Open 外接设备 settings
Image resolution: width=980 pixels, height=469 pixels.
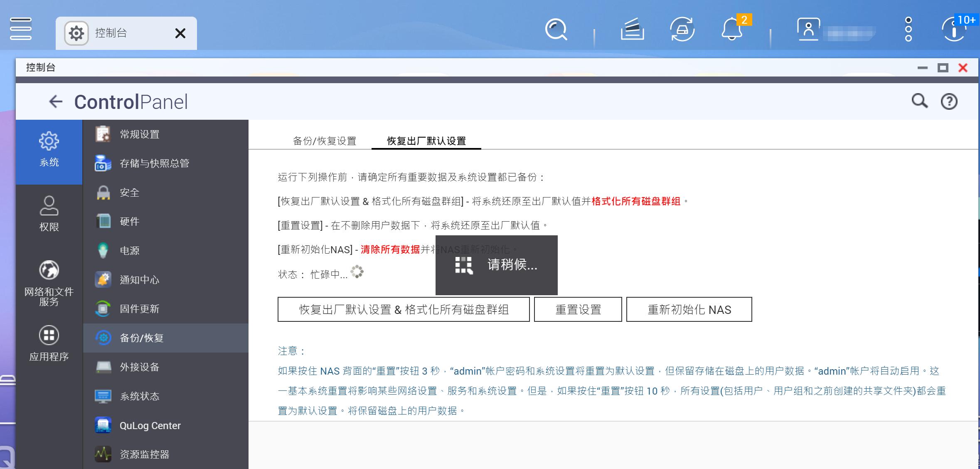139,367
